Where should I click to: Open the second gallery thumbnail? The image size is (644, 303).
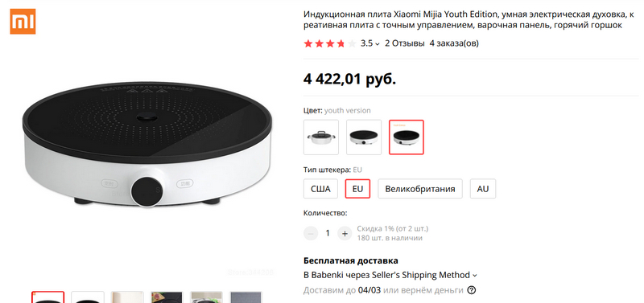click(x=88, y=297)
